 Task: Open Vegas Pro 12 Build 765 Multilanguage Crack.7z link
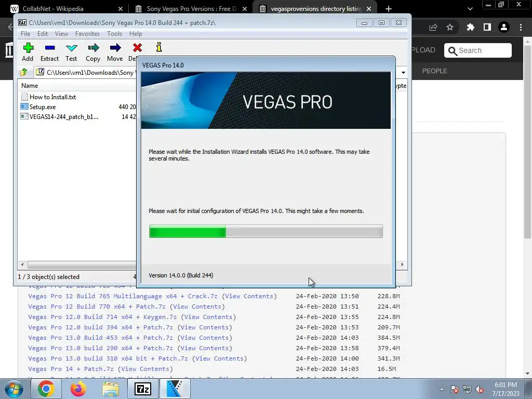click(x=123, y=296)
